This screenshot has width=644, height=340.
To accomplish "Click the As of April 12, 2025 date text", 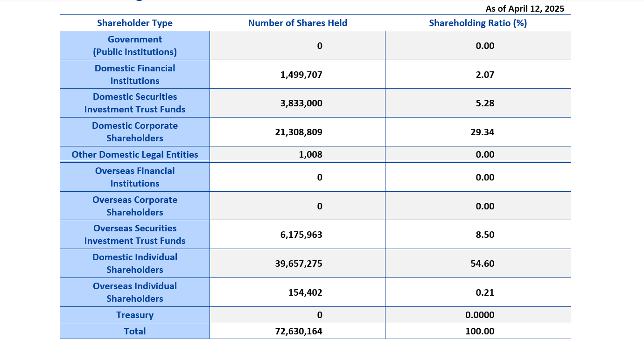I will pos(525,8).
